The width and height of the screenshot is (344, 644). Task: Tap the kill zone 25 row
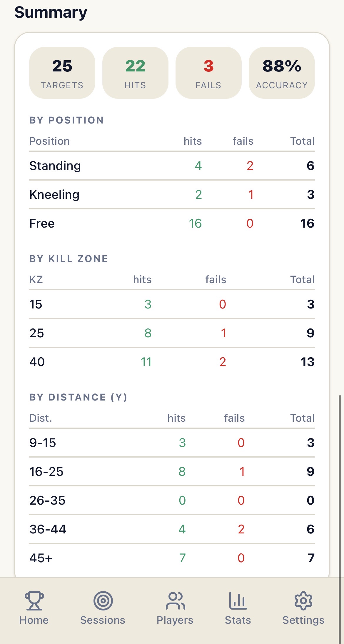(172, 333)
